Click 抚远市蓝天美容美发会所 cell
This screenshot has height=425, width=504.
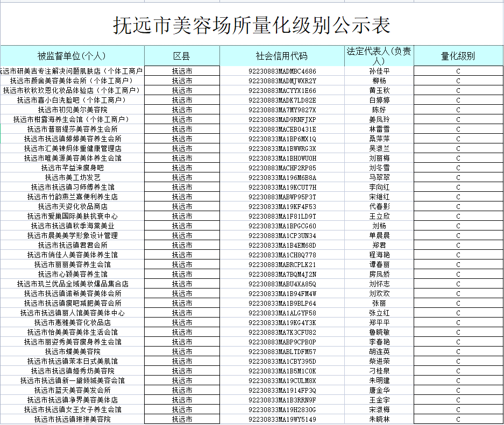[73, 390]
